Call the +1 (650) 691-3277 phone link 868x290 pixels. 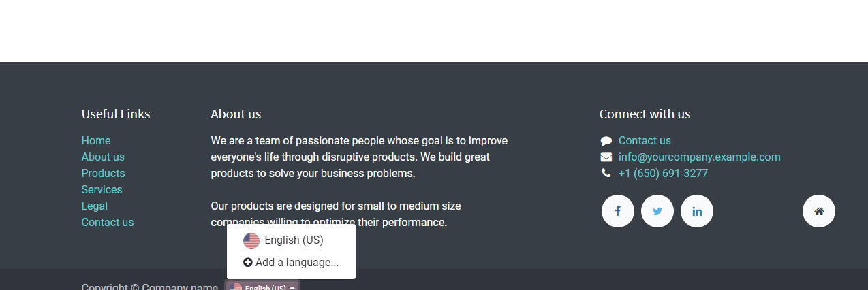(x=663, y=174)
